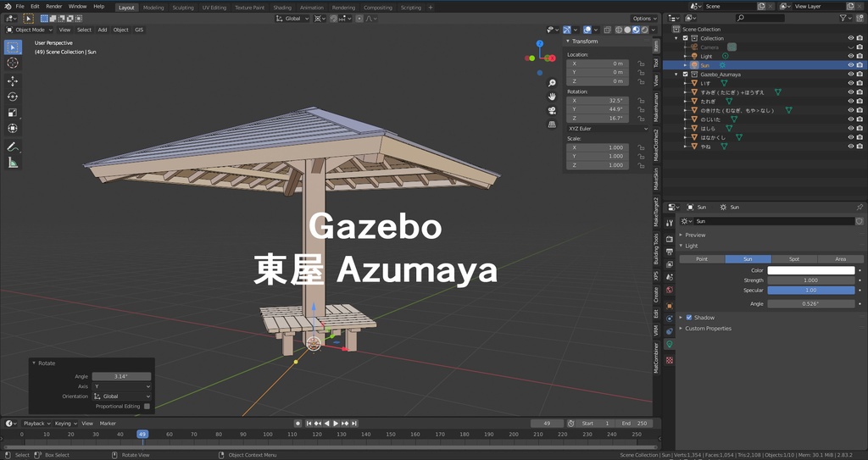Click the pan view hand icon

[x=552, y=97]
